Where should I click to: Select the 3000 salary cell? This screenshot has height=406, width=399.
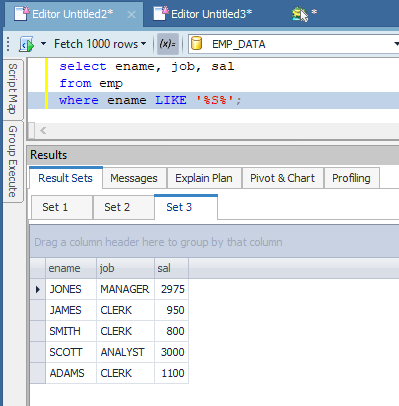pos(171,352)
